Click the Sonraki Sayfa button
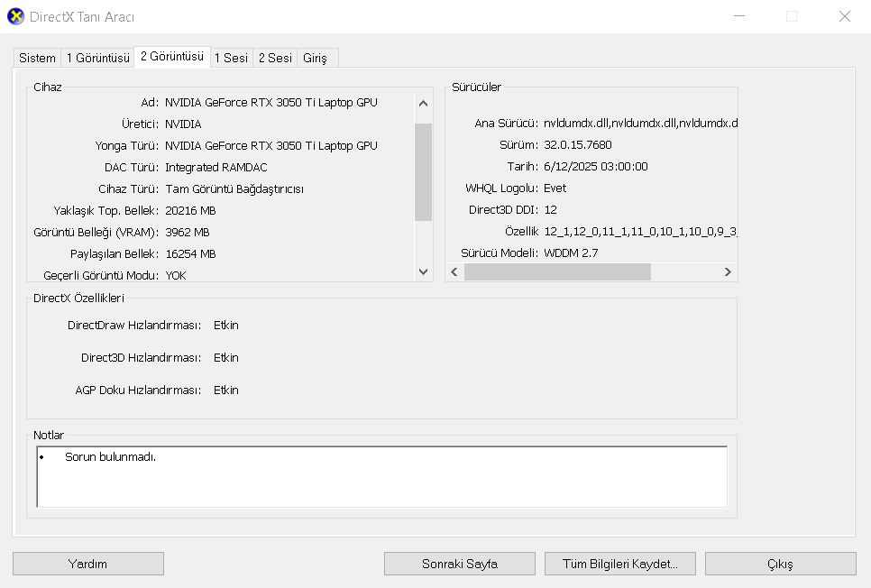 tap(459, 564)
